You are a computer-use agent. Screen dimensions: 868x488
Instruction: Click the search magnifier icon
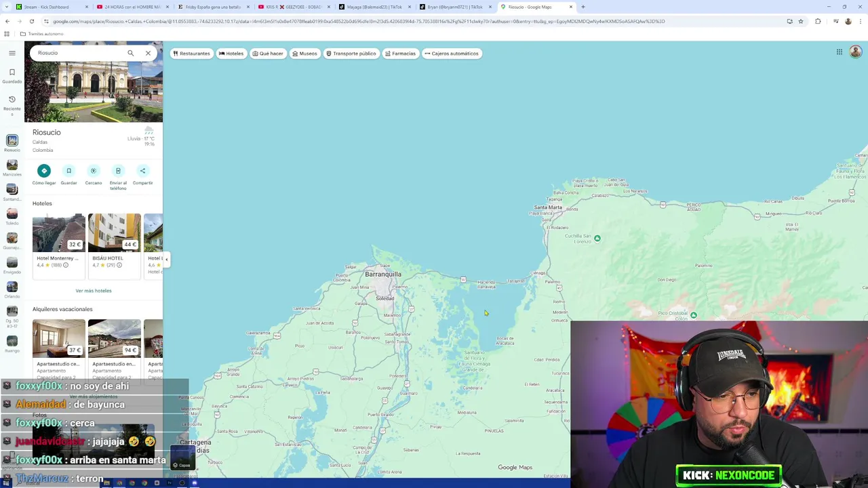click(131, 53)
